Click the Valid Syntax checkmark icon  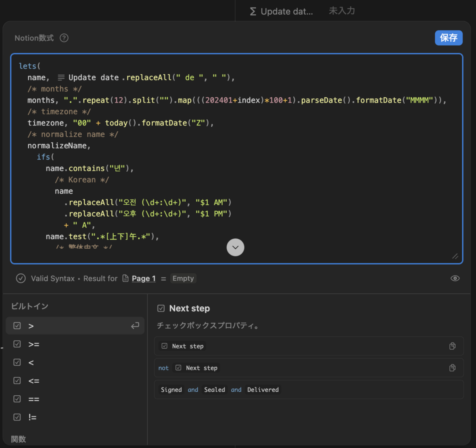21,278
